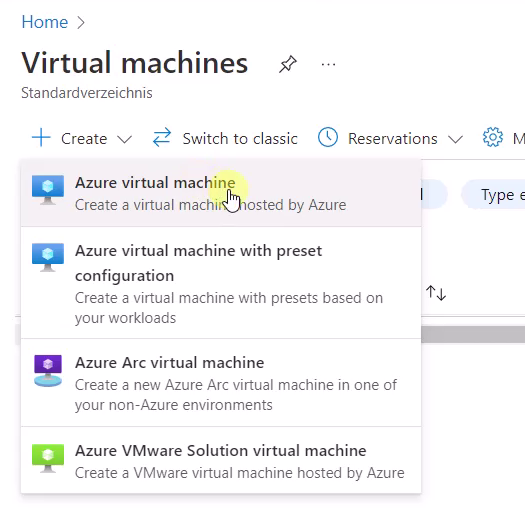Choose Azure VMware Solution virtual machine

point(221,460)
